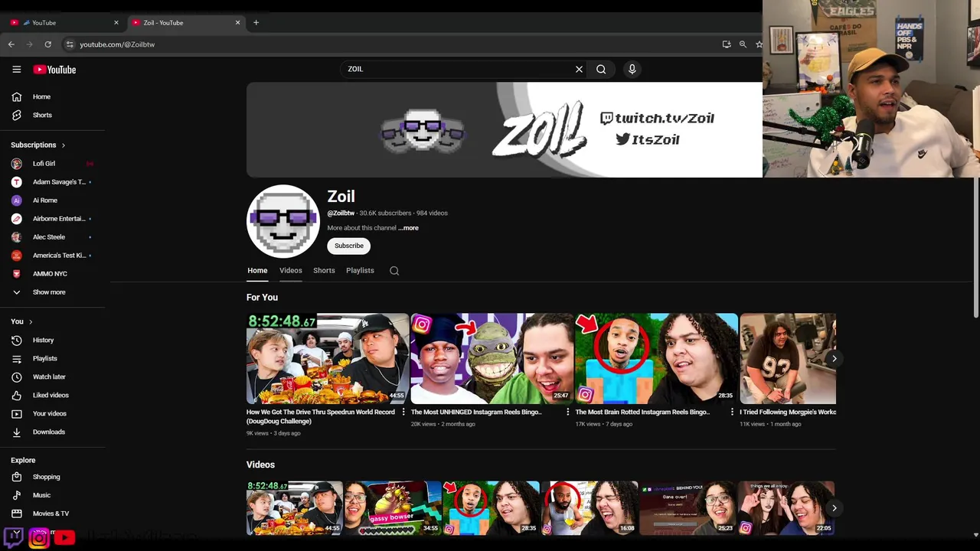
Task: Switch to the channel Playlists tab
Action: [360, 270]
